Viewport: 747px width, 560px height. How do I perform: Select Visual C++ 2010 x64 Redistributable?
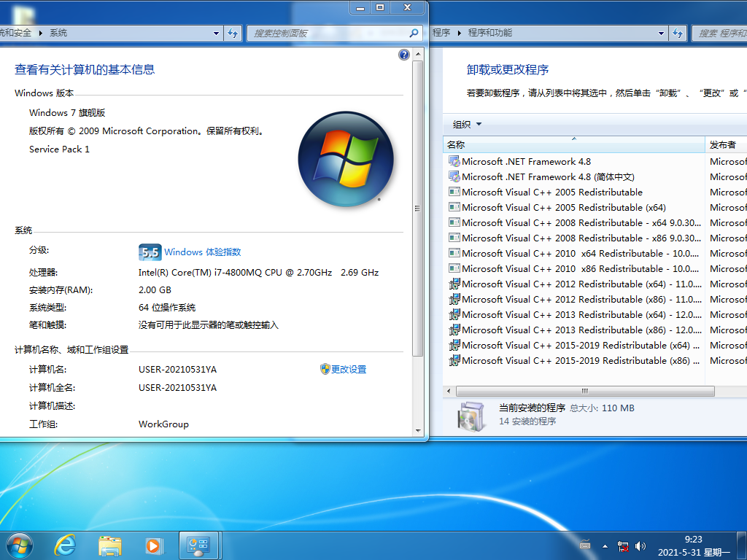[573, 253]
